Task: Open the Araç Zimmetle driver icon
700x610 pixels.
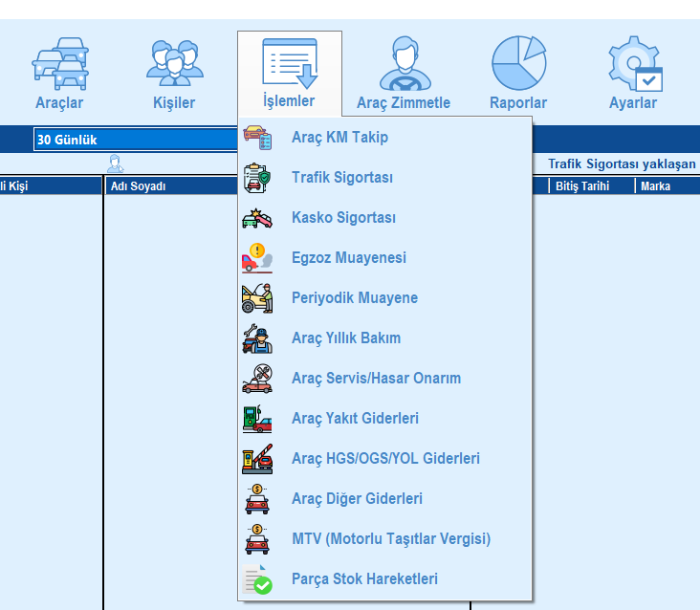Action: (403, 65)
